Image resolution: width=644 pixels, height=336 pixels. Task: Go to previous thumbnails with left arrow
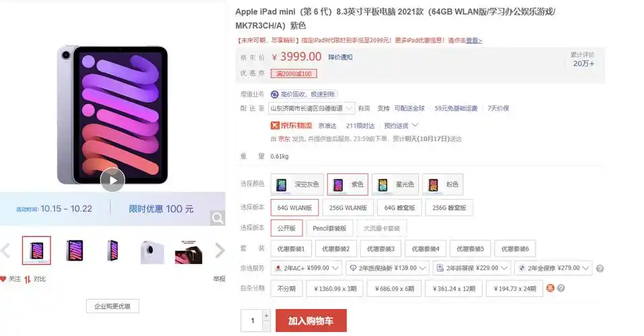(x=5, y=250)
